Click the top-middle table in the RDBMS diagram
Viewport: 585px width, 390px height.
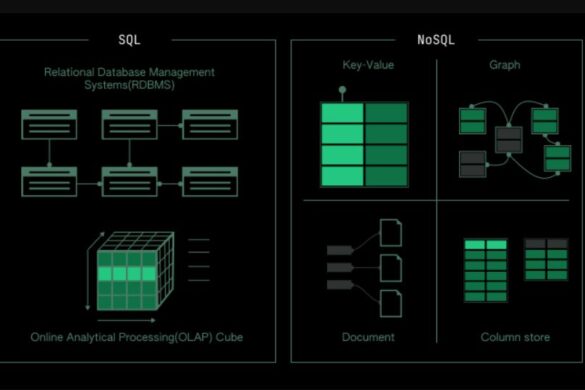click(129, 125)
